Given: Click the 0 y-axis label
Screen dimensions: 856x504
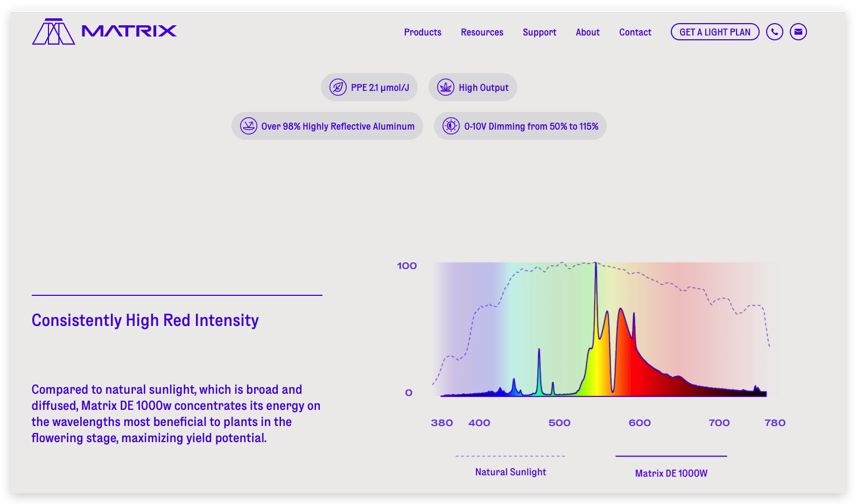Looking at the screenshot, I should (409, 393).
